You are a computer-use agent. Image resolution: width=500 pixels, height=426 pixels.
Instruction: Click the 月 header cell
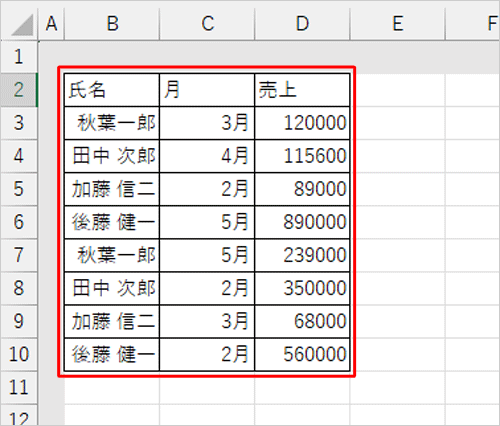pyautogui.click(x=207, y=90)
